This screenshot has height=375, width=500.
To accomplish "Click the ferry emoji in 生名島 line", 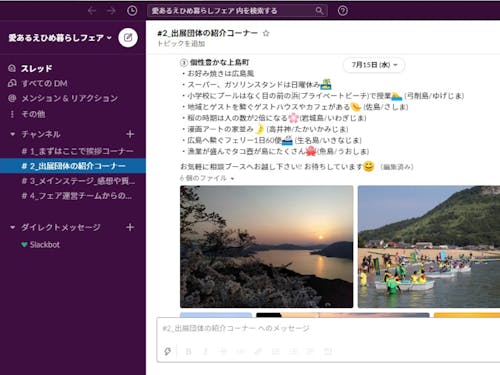I will tap(287, 140).
